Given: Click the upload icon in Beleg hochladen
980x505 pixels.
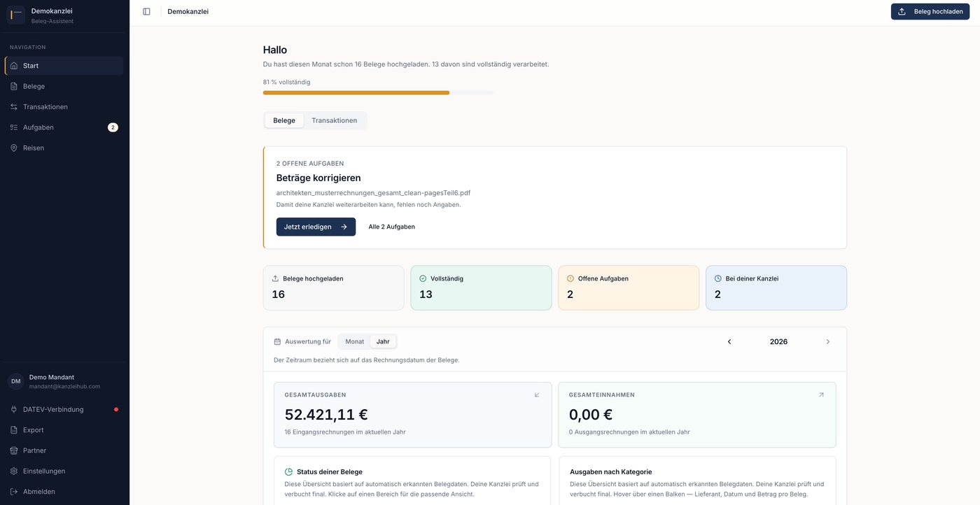Looking at the screenshot, I should [902, 11].
